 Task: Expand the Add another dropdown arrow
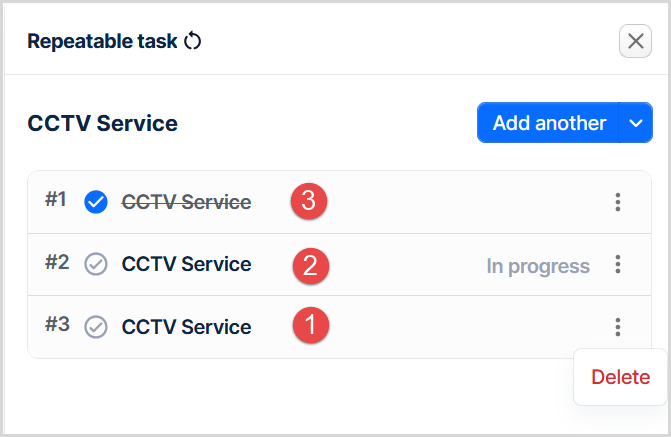(x=636, y=123)
